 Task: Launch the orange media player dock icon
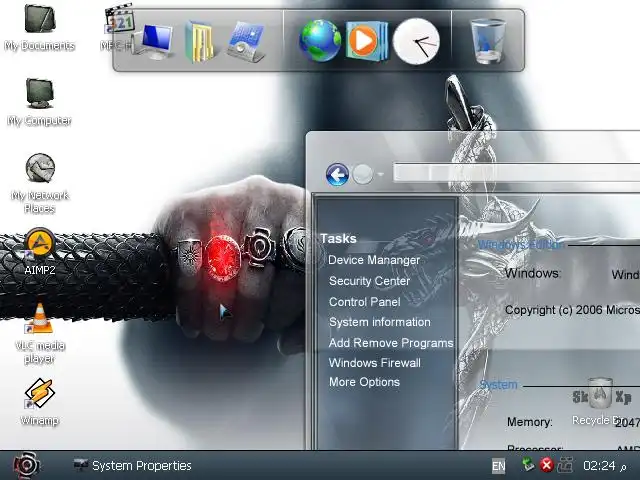click(x=366, y=41)
